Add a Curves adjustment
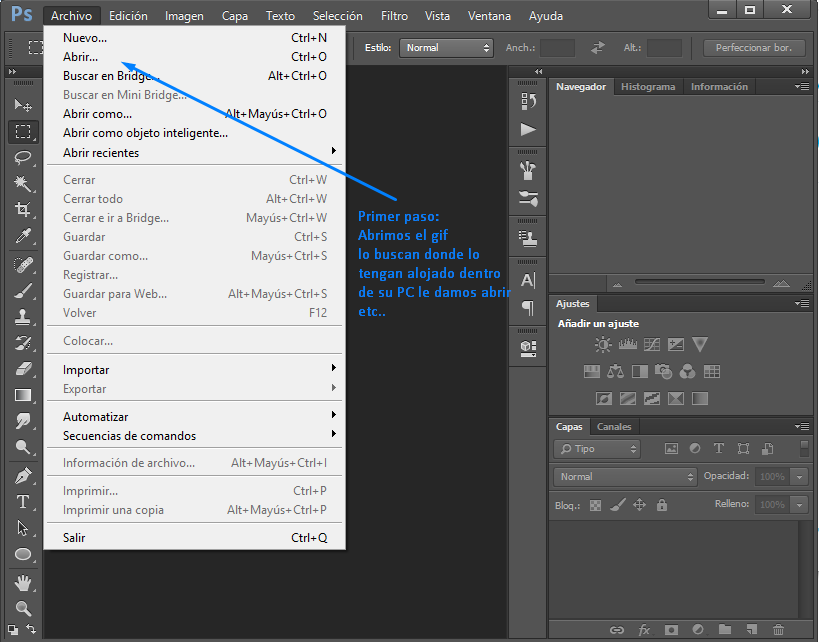Viewport: 819px width, 642px height. [651, 344]
